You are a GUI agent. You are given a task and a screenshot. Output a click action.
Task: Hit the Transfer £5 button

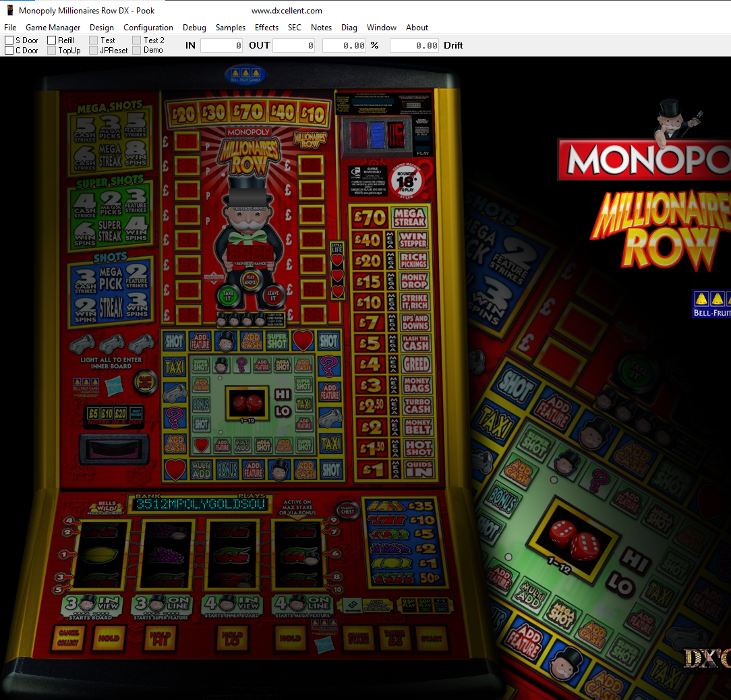point(394,637)
